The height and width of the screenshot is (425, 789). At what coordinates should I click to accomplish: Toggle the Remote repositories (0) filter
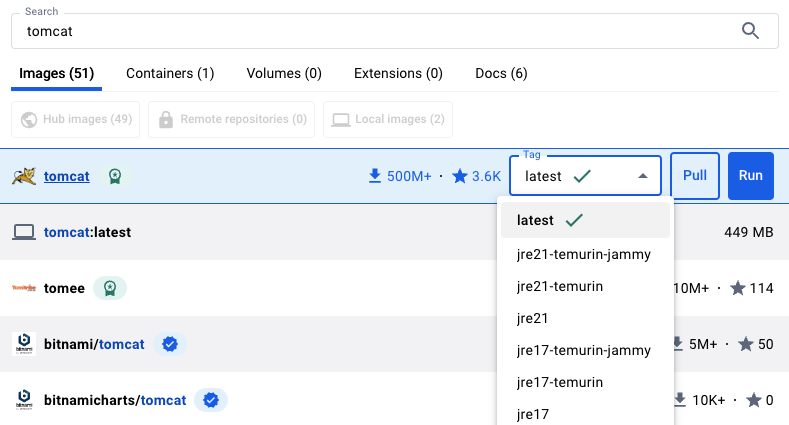pos(231,119)
